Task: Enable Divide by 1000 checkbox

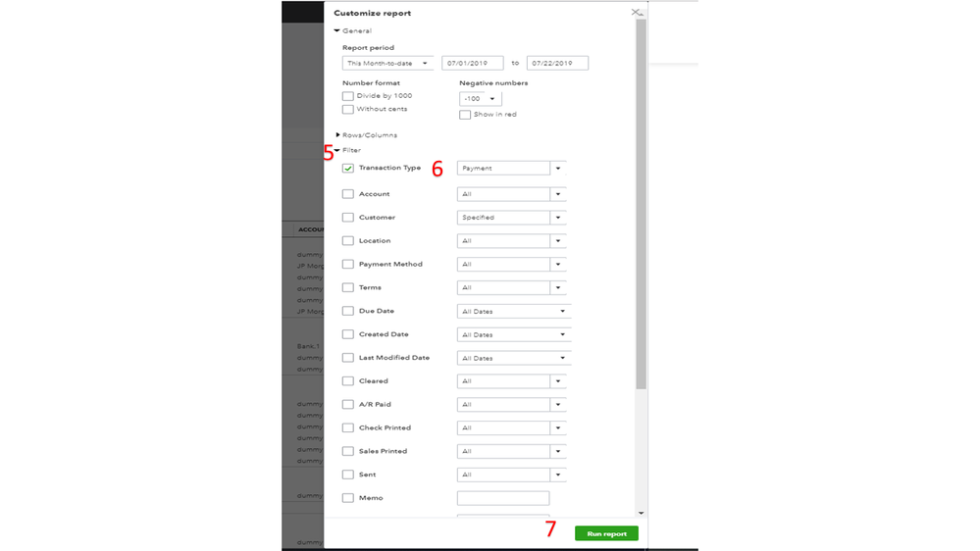Action: 348,96
